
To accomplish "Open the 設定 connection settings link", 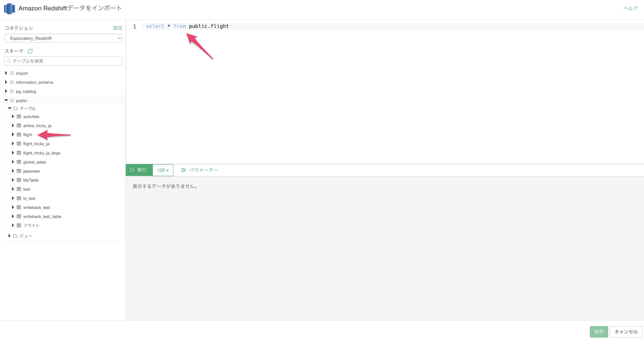I will tap(118, 28).
